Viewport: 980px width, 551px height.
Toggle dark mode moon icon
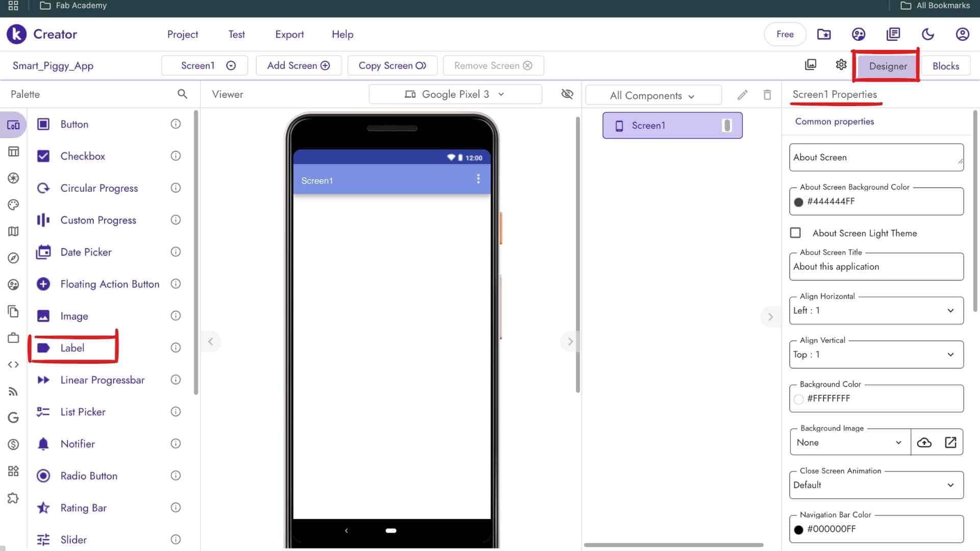[x=928, y=34]
